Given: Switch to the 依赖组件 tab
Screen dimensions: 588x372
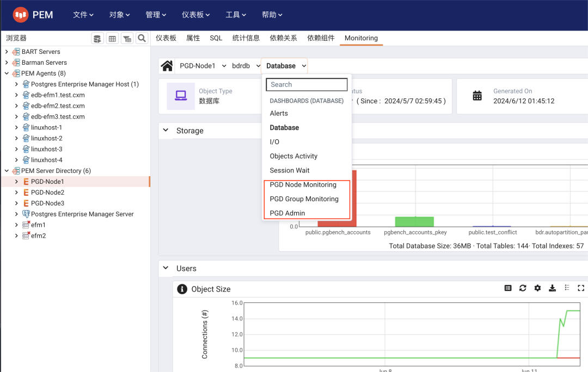Looking at the screenshot, I should point(321,38).
